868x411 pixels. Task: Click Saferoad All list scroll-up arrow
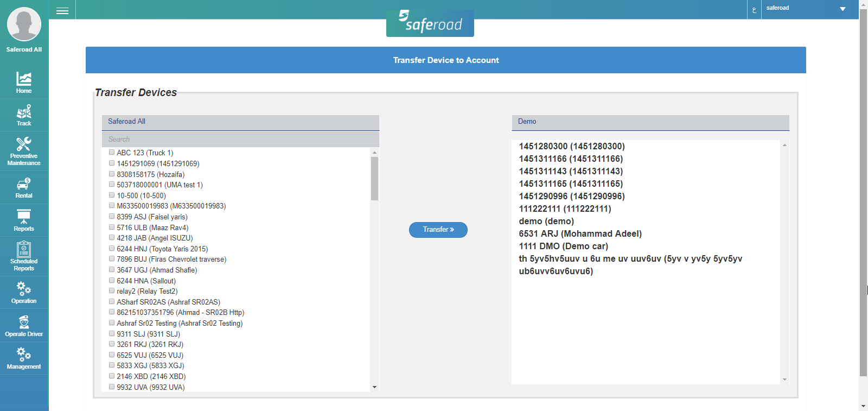click(x=374, y=153)
